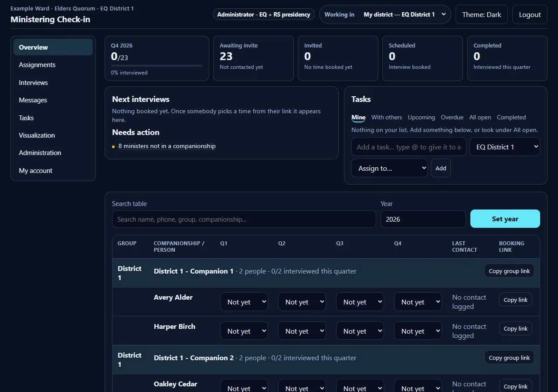
Task: Click the Completed stat card
Action: click(x=507, y=58)
